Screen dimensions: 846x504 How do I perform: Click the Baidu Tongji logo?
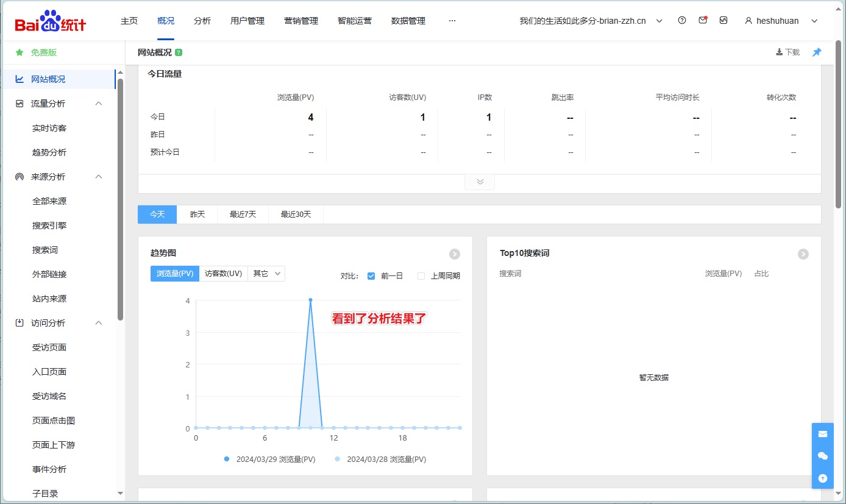tap(51, 21)
